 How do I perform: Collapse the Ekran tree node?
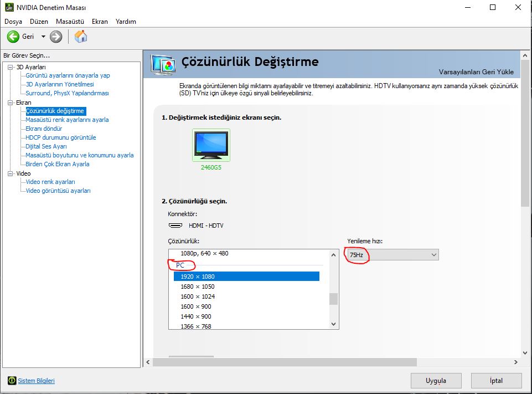(x=11, y=103)
